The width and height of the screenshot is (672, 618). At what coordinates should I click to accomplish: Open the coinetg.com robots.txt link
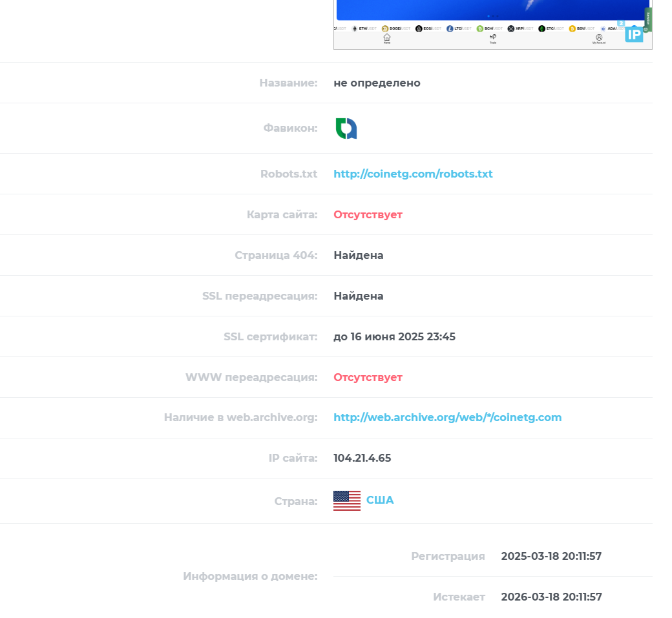[413, 174]
